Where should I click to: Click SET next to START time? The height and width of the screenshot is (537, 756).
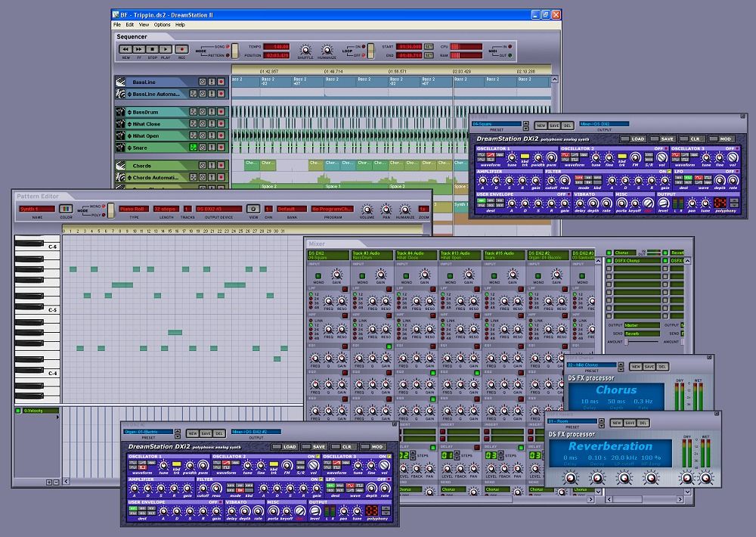pyautogui.click(x=429, y=47)
